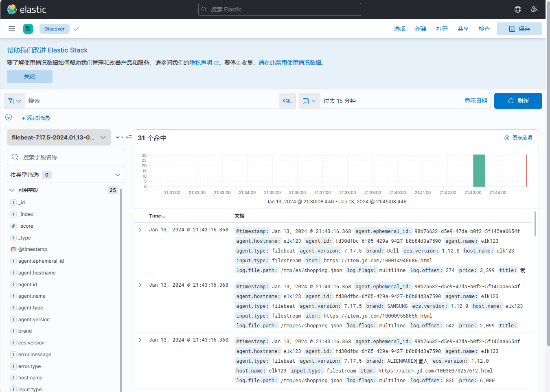Collapse the 可用字段 available fields section
Viewport: 550px width, 392px height.
[x=12, y=190]
